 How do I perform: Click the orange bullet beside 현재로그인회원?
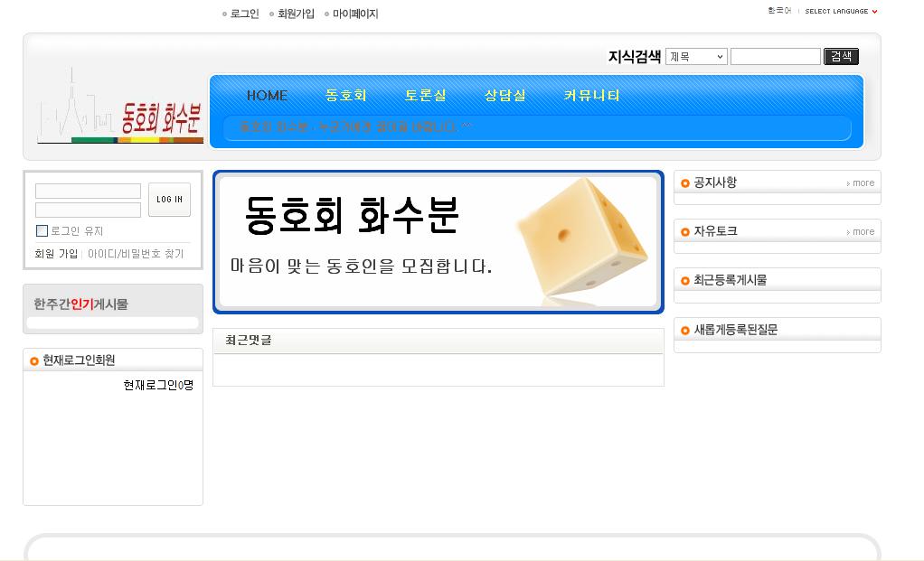tap(34, 360)
